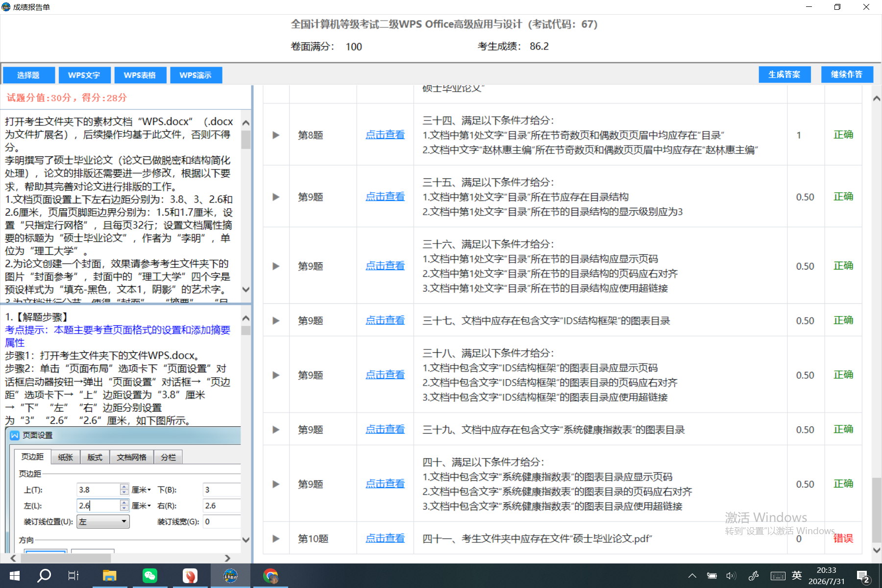Screen dimensions: 882x588
Task: Open Chrome from the taskbar
Action: point(270,576)
